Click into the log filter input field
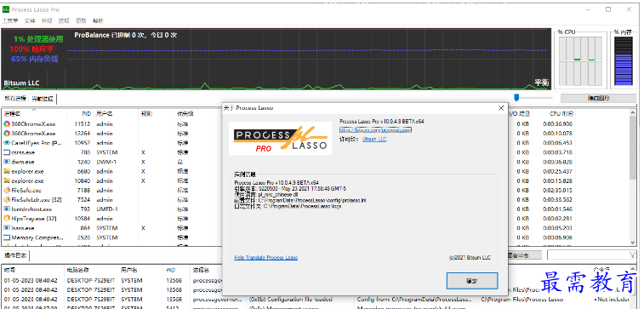This screenshot has width=644, height=309. tap(588, 255)
